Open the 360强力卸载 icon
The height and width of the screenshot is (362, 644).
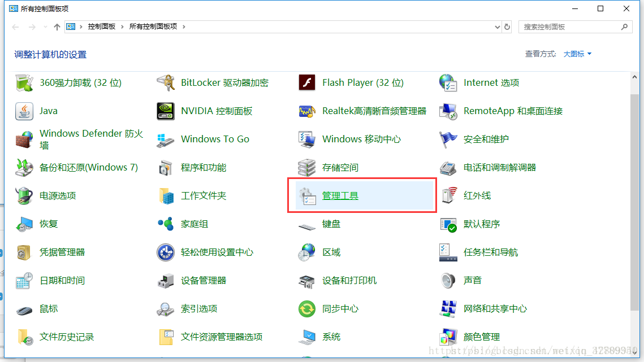(24, 83)
